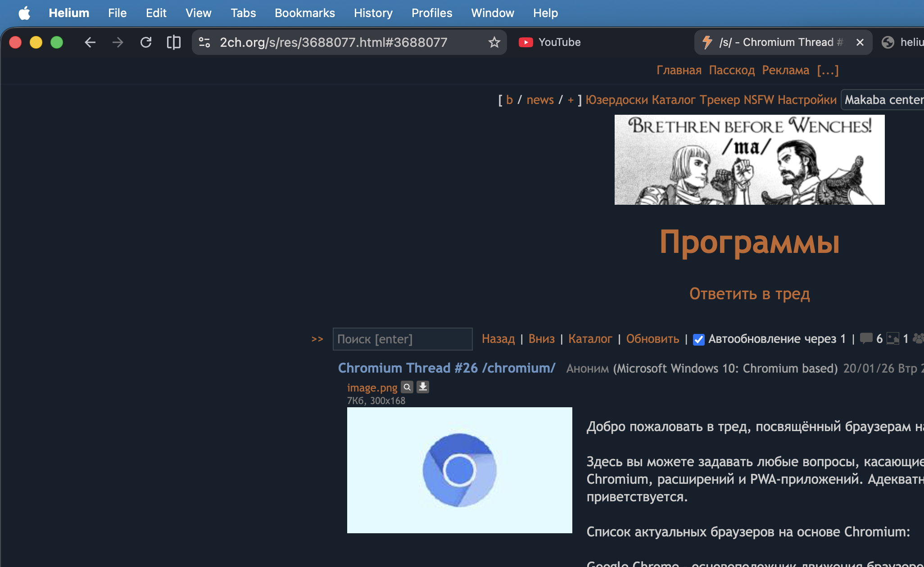Screen dimensions: 924x567
Task: Bookmark this page with star icon
Action: tap(494, 42)
